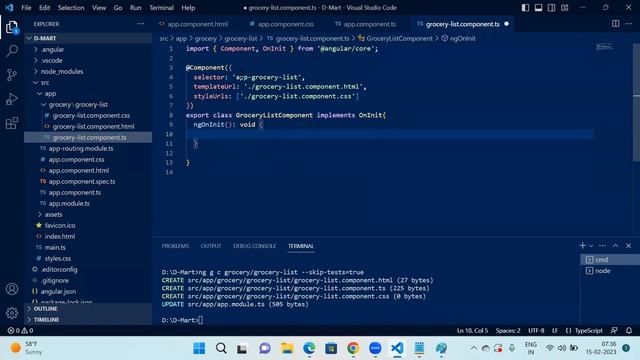Split the editor right
This screenshot has width=640, height=360.
(x=616, y=24)
